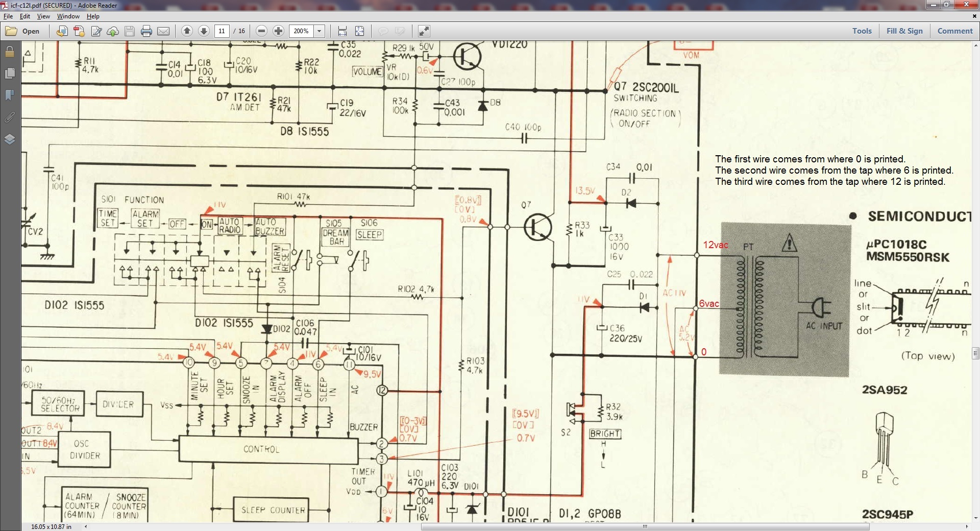
Task: Click the Save floppy disk icon
Action: 130,31
